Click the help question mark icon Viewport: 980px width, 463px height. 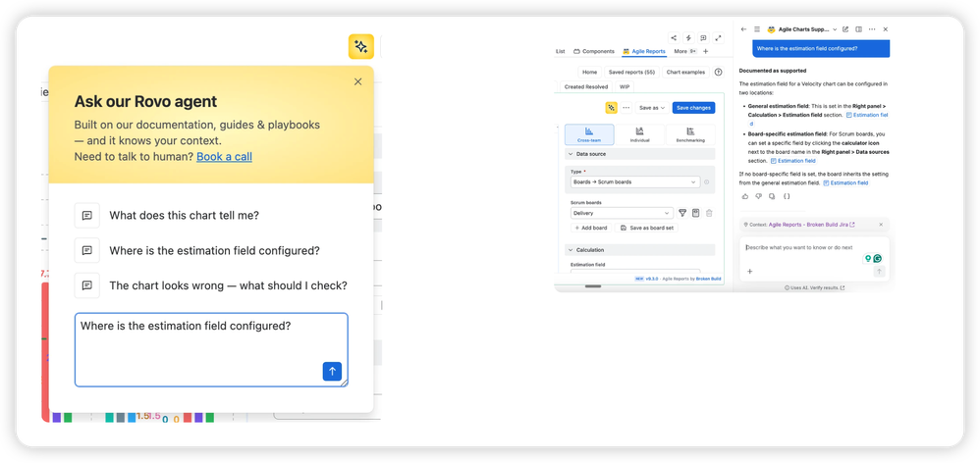tap(718, 72)
